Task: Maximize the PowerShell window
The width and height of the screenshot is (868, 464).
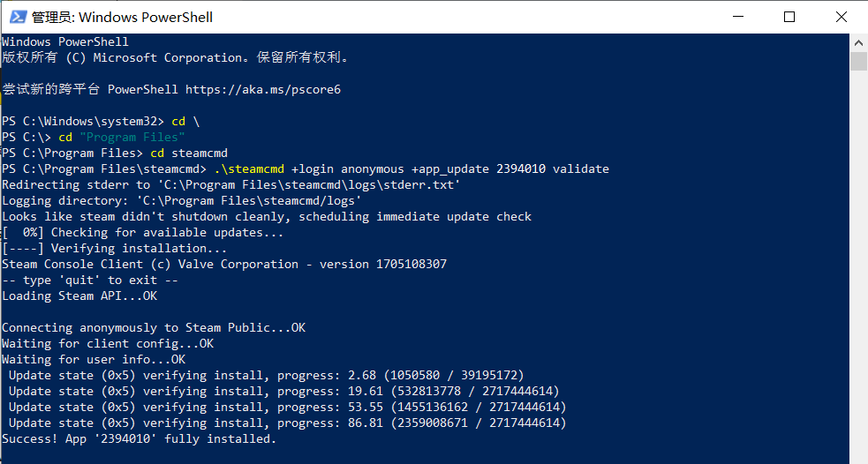Action: [789, 17]
